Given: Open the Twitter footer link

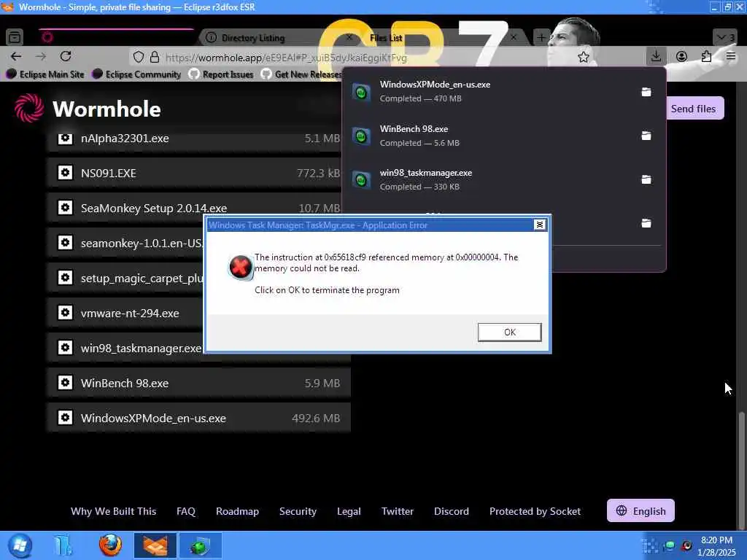Looking at the screenshot, I should point(398,511).
